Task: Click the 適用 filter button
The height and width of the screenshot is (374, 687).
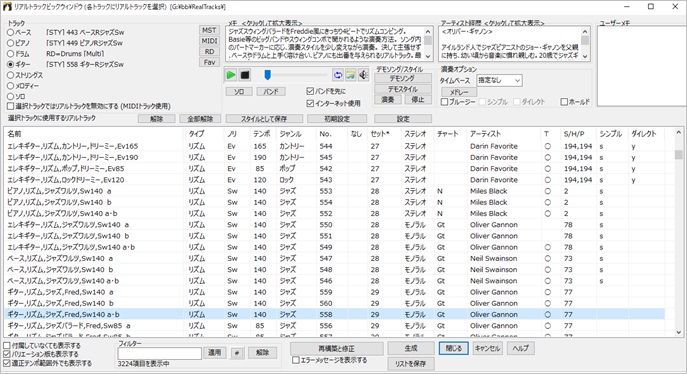Action: click(x=214, y=353)
